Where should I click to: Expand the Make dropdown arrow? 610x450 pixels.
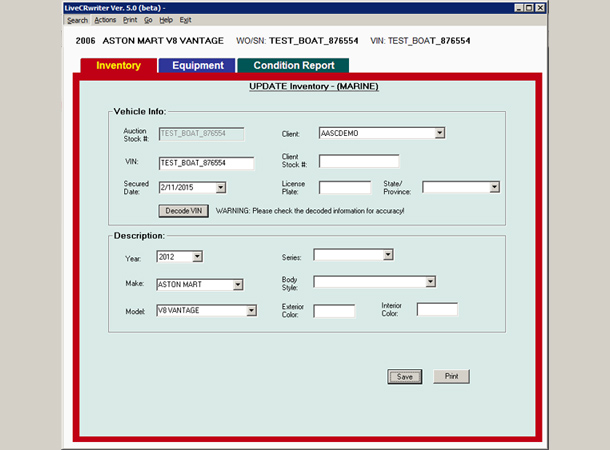pyautogui.click(x=238, y=284)
